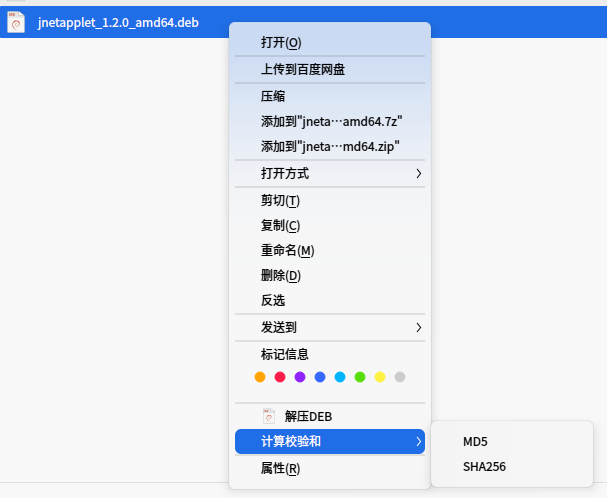Tag the file with the light blue color

pos(340,377)
